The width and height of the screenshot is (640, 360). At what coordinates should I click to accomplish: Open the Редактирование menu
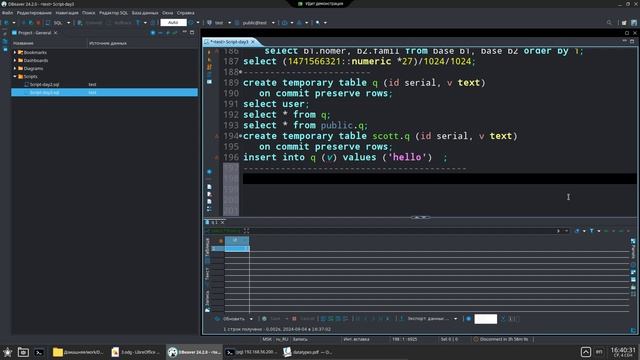point(34,13)
